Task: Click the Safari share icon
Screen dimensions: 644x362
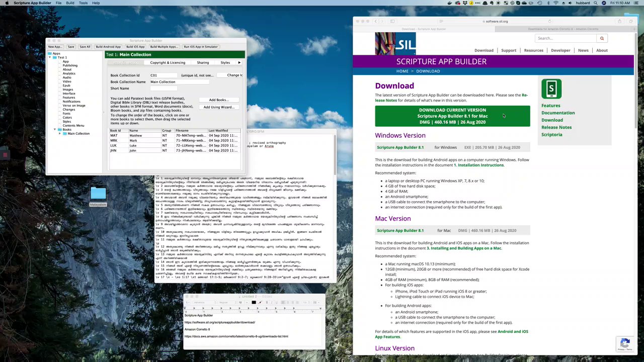Action: tap(619, 21)
